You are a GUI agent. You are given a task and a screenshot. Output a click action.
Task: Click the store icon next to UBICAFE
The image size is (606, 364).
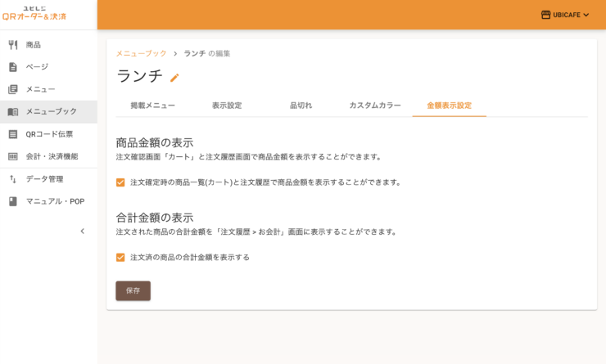coord(545,15)
